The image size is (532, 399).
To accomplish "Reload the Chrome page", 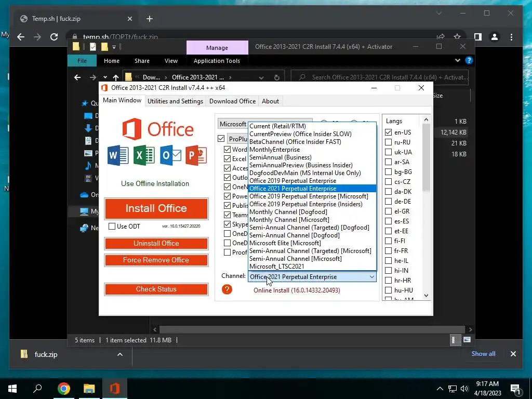I will point(54,37).
